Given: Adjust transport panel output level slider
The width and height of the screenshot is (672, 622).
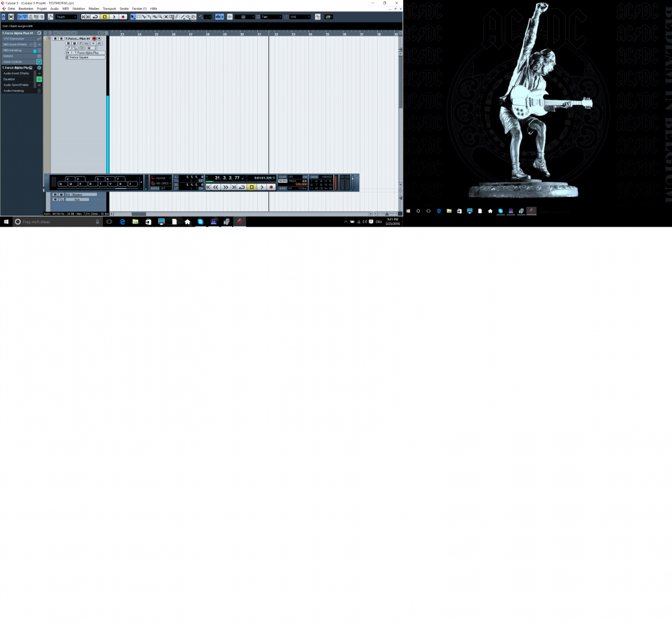Looking at the screenshot, I should click(353, 182).
